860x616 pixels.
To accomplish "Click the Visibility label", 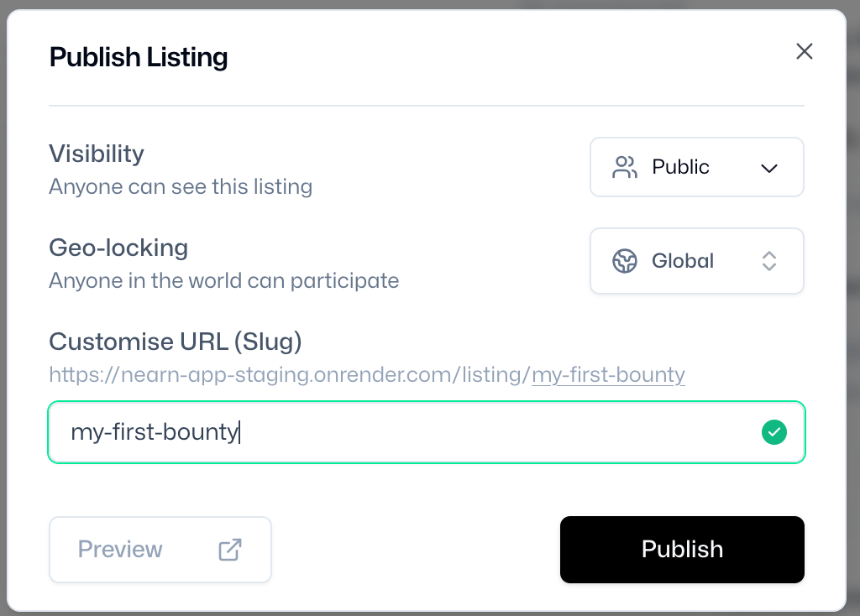I will (97, 154).
